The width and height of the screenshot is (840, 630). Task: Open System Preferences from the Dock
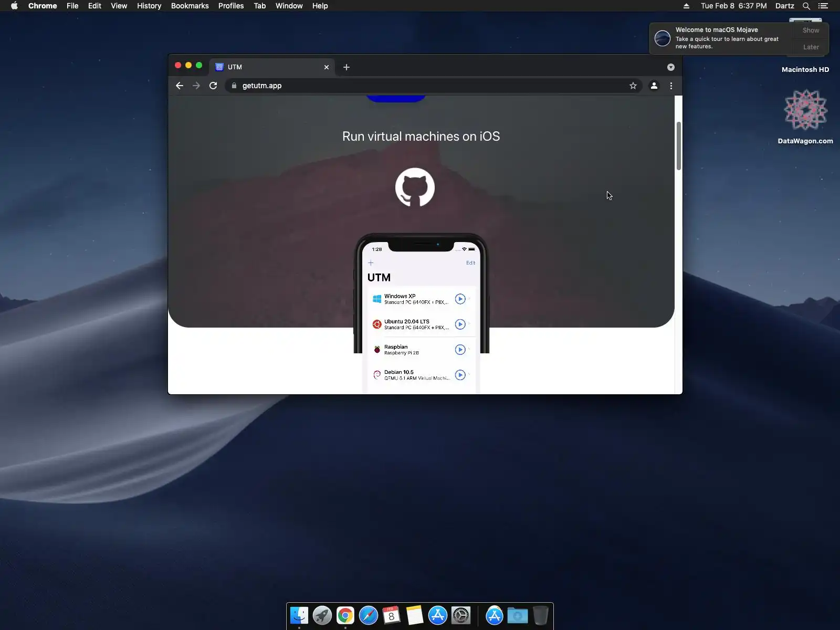(461, 615)
